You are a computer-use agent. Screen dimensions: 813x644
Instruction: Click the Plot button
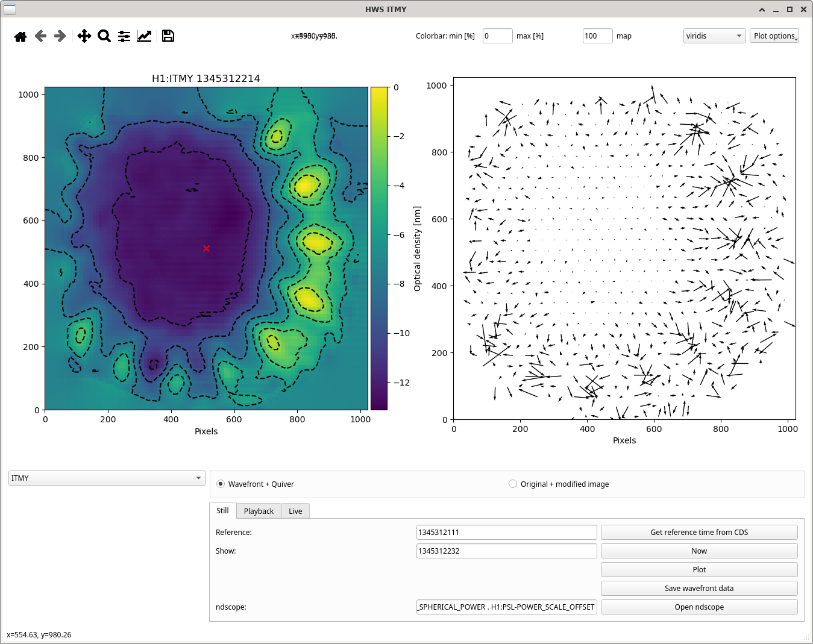699,569
